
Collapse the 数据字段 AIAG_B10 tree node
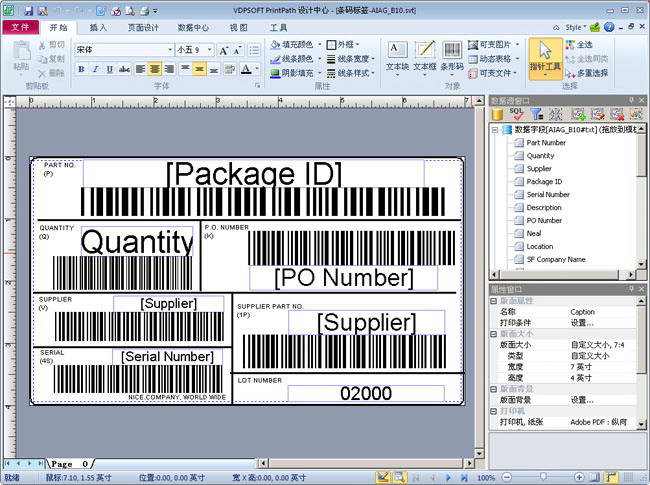[495, 130]
